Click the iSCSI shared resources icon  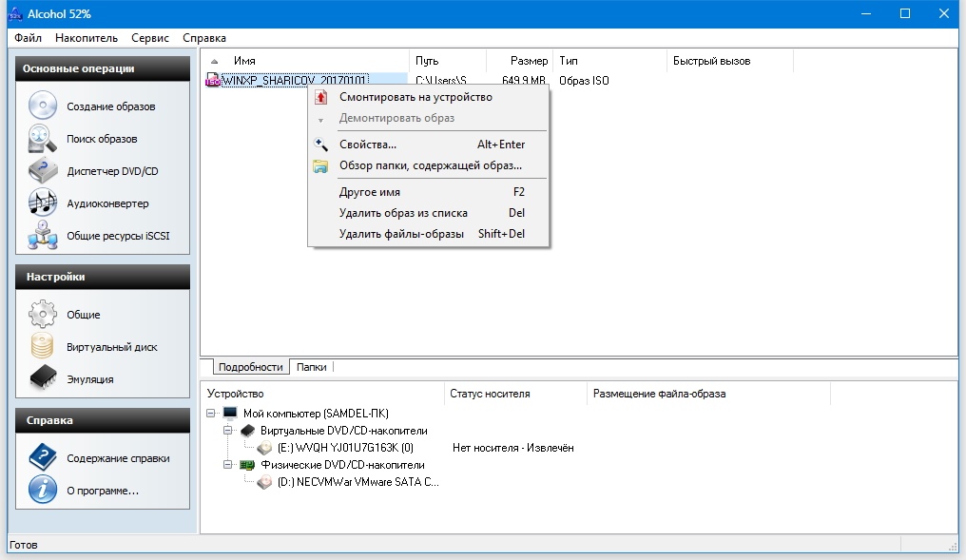click(43, 236)
